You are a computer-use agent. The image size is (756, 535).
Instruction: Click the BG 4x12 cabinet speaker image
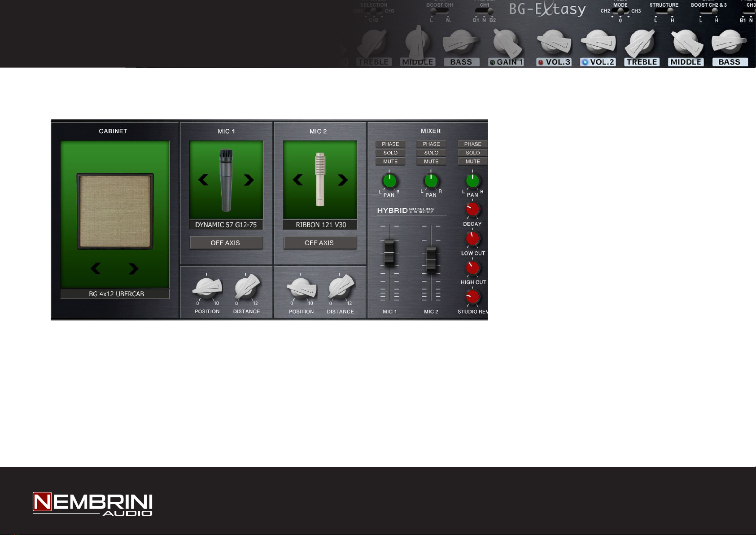[x=115, y=211]
